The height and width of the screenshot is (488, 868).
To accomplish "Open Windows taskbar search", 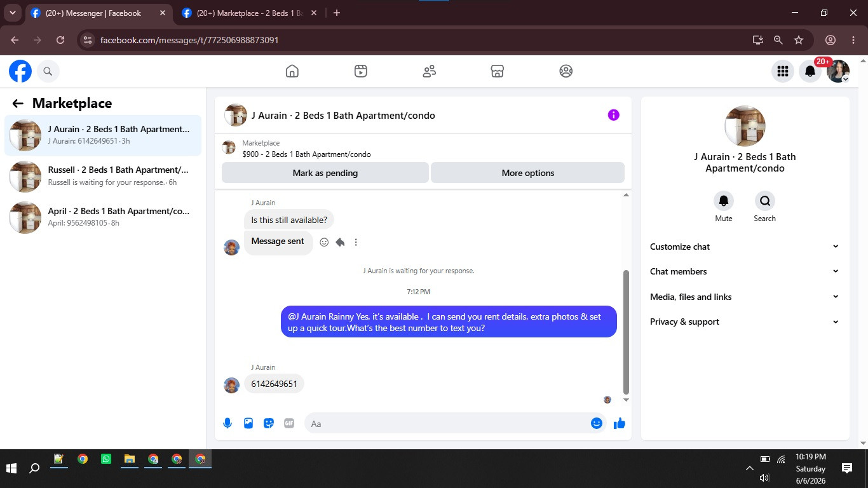I will click(35, 468).
